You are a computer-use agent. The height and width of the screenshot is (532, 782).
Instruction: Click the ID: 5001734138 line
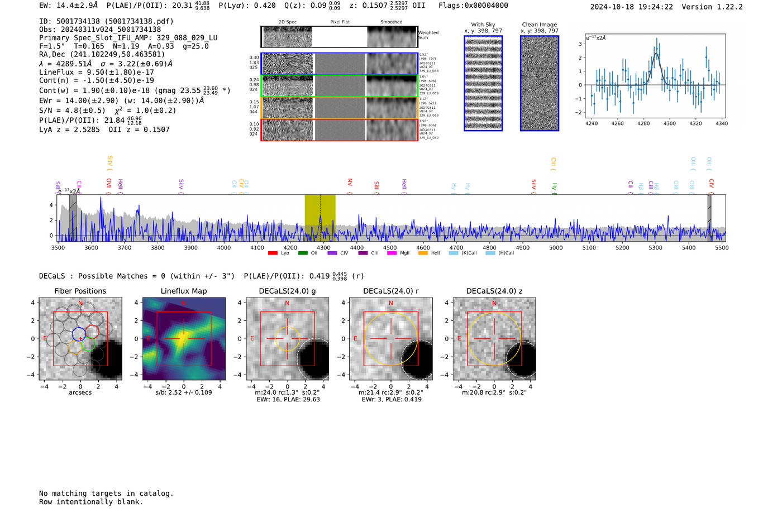pos(106,21)
